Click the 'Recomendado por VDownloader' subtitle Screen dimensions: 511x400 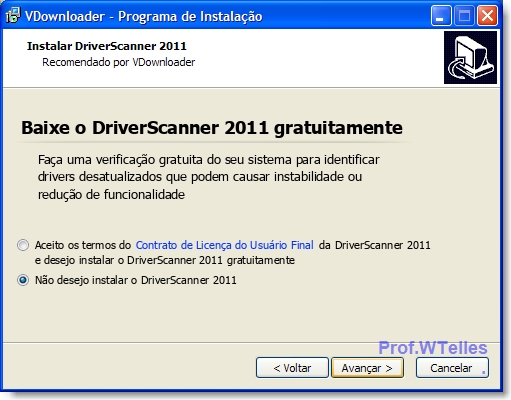click(118, 62)
